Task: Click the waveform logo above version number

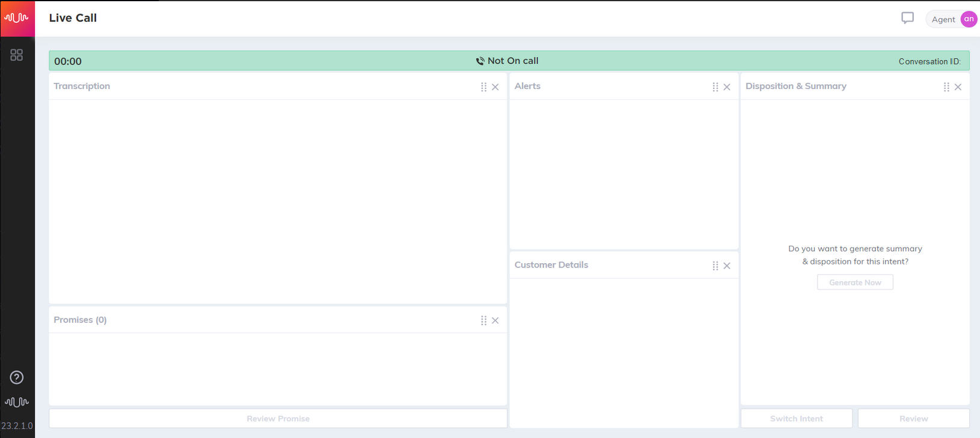Action: [17, 402]
